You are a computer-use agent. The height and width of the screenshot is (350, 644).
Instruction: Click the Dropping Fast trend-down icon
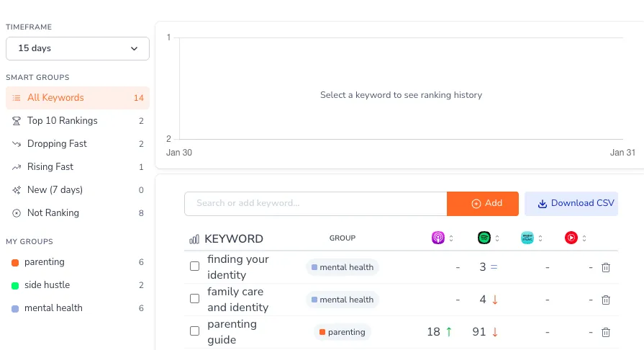(x=17, y=144)
